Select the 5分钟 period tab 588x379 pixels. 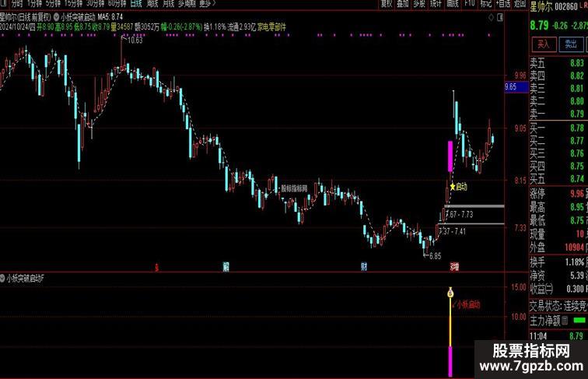click(x=53, y=4)
